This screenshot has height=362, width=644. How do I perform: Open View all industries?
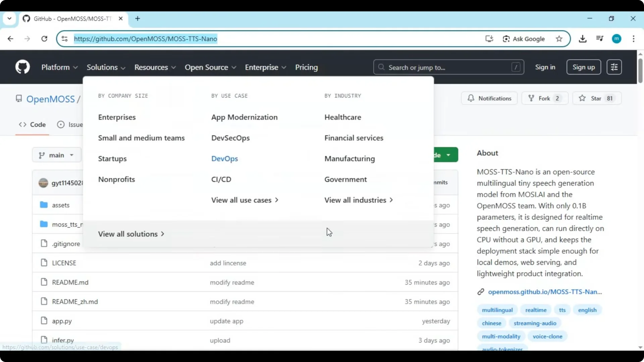(x=359, y=200)
